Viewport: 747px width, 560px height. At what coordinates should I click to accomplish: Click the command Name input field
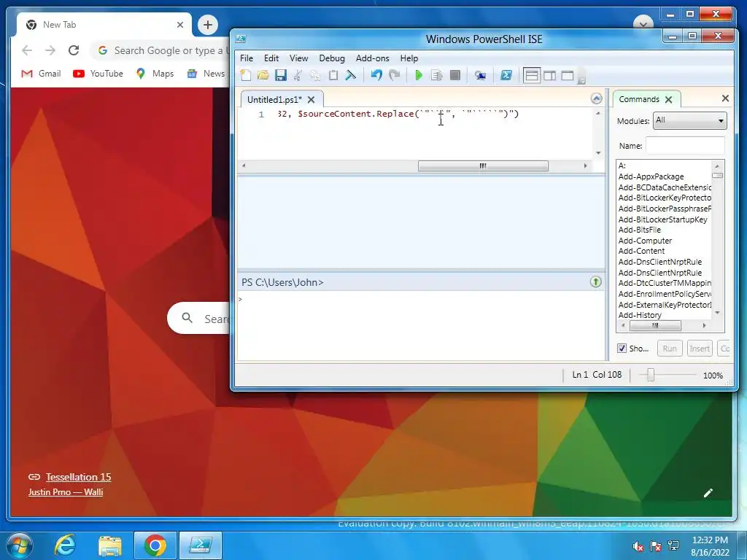685,146
